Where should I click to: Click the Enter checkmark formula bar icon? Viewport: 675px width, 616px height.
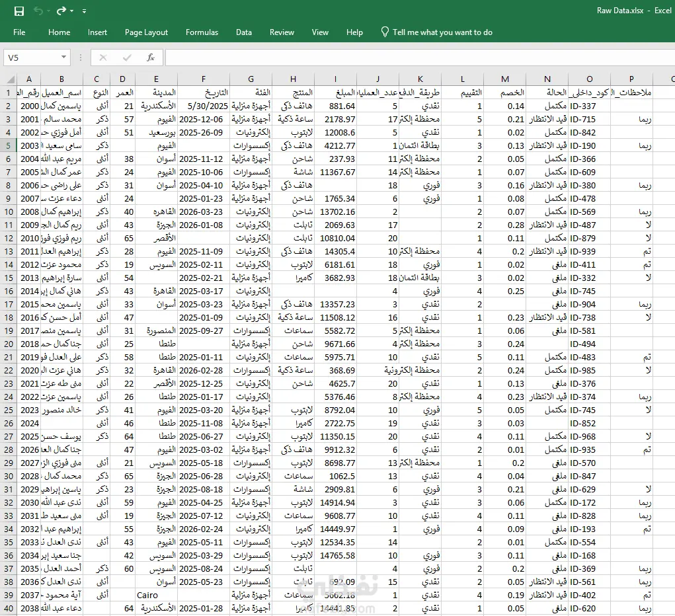point(127,58)
